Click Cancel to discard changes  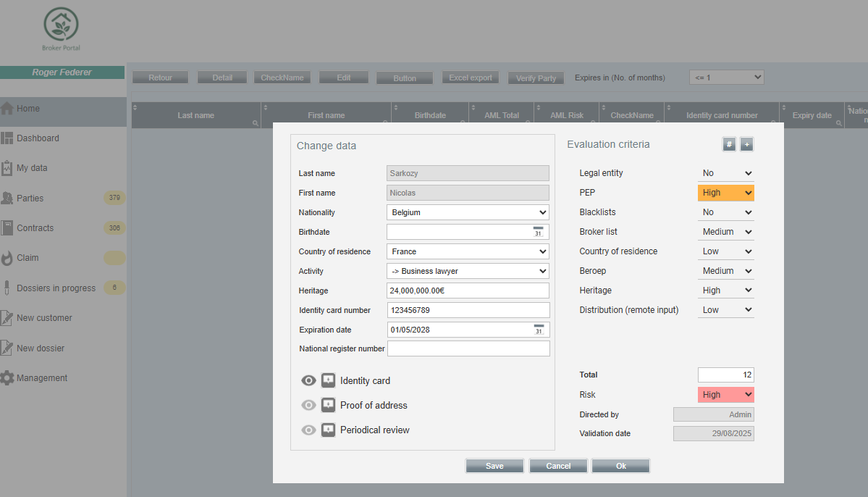click(558, 466)
